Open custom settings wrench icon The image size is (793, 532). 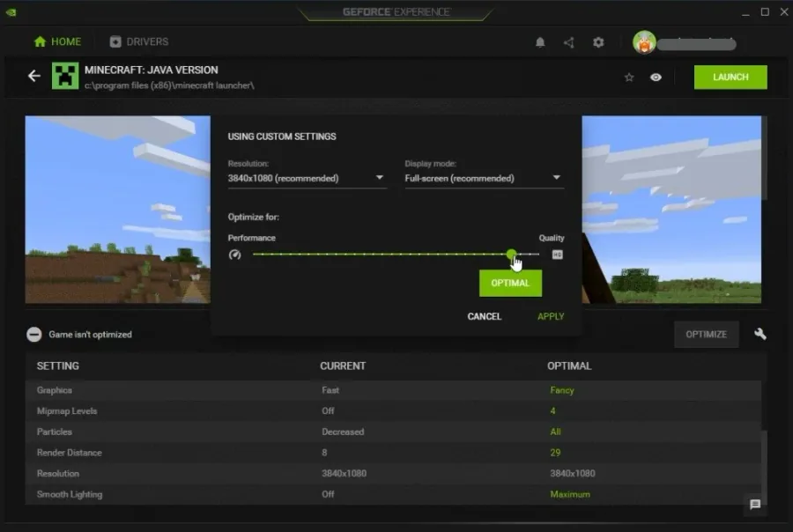point(760,334)
